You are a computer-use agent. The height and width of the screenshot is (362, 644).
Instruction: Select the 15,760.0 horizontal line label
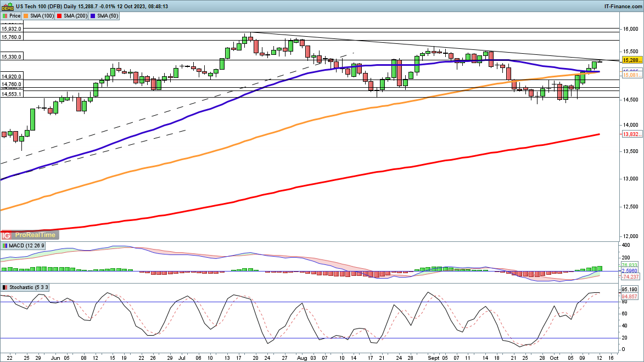(x=11, y=37)
